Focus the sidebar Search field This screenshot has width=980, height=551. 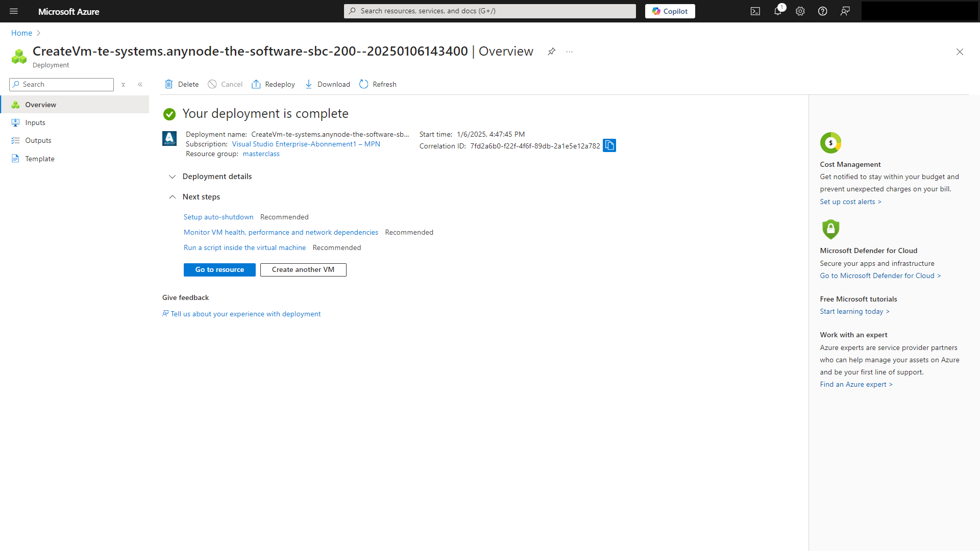point(61,85)
